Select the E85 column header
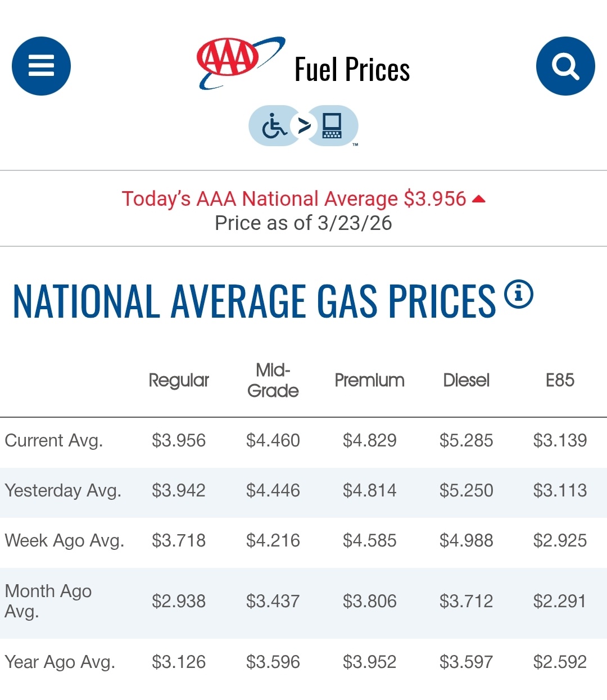The image size is (607, 700). click(560, 380)
